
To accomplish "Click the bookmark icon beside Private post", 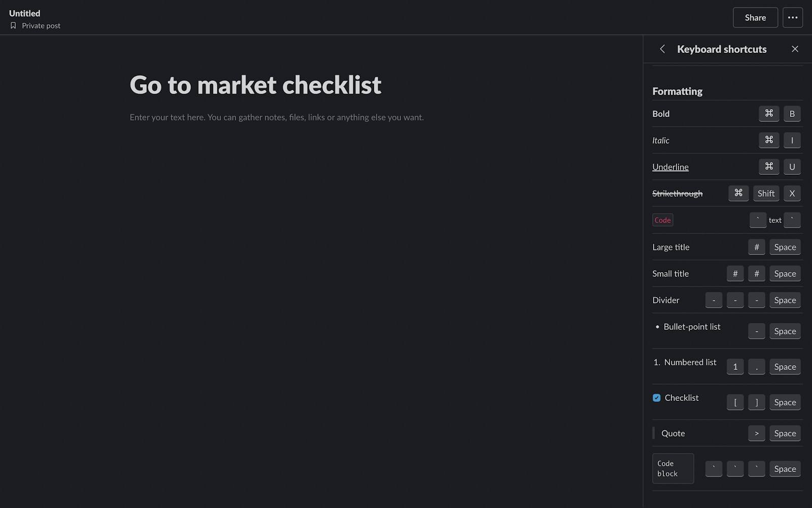I will (x=13, y=25).
